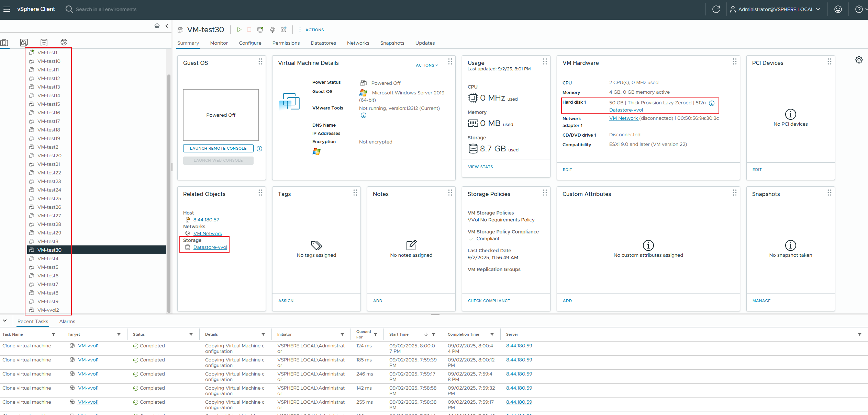Click the take snapshot toolbar icon
The height and width of the screenshot is (415, 868).
[x=283, y=30]
